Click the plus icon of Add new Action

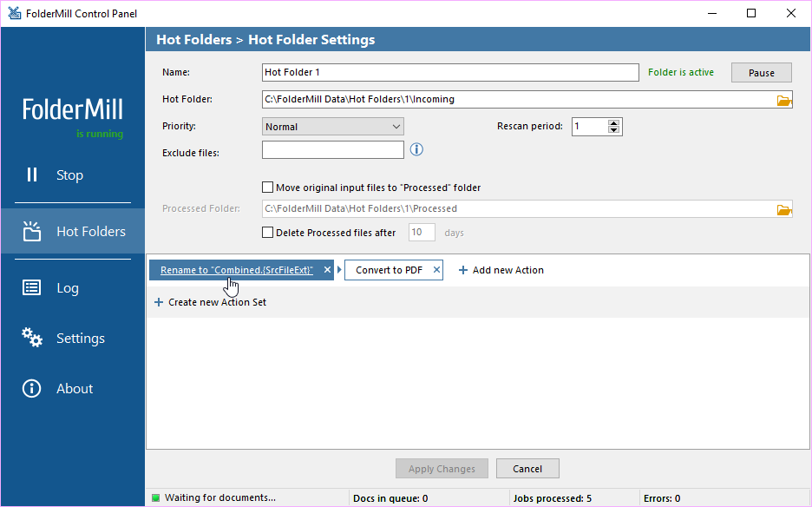(463, 270)
